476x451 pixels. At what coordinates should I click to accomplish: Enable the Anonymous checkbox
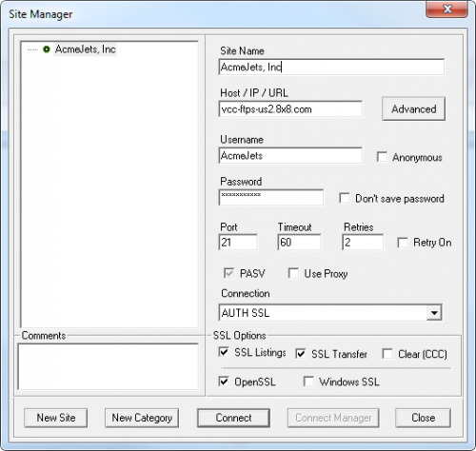(382, 157)
